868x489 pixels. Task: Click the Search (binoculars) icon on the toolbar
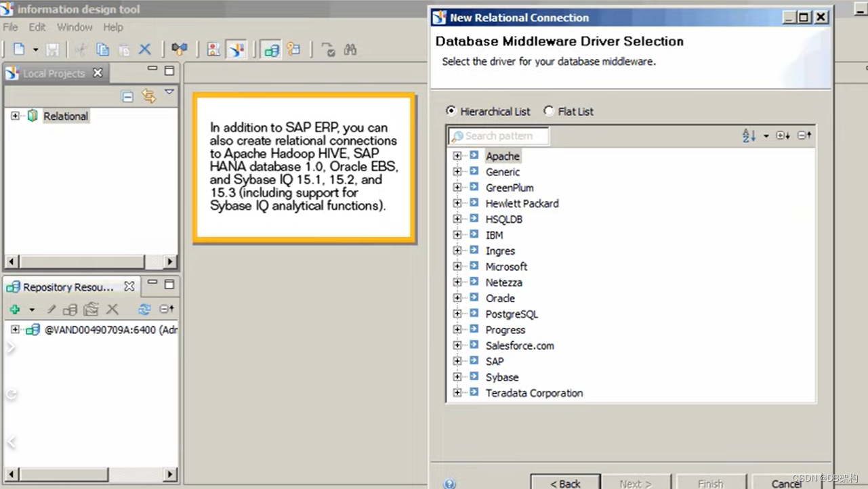tap(350, 49)
